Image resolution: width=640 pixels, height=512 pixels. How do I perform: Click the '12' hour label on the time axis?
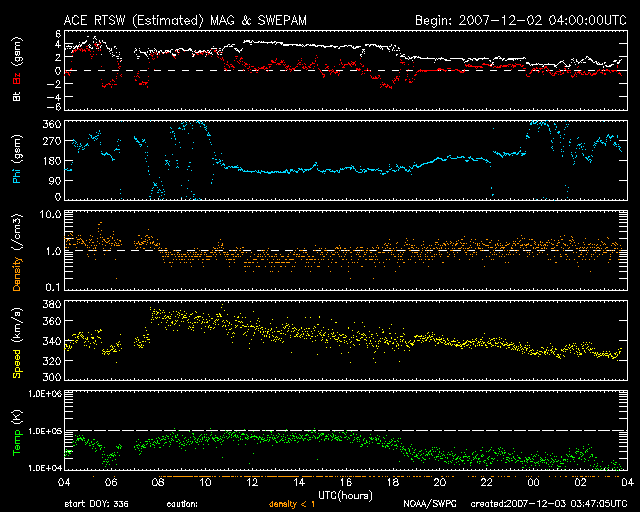point(252,483)
